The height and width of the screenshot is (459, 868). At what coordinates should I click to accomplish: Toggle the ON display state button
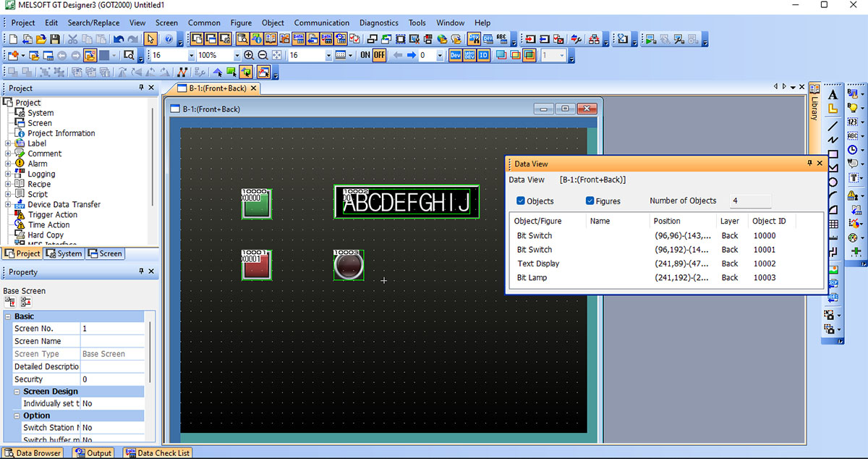(365, 55)
